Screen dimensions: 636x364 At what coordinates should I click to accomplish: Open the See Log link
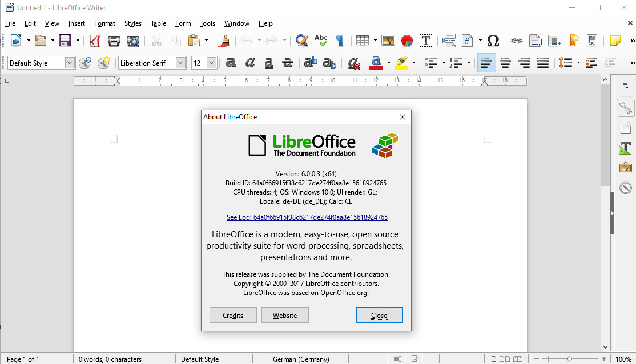pyautogui.click(x=307, y=217)
